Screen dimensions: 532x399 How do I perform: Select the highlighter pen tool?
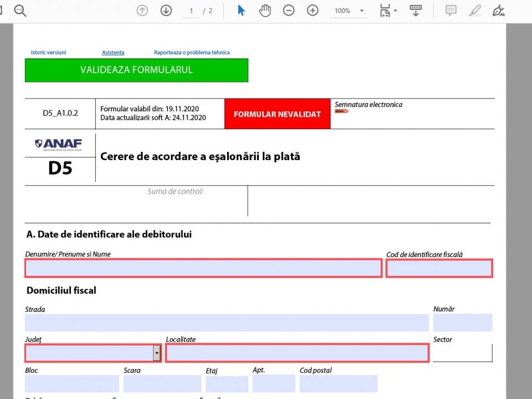(475, 11)
